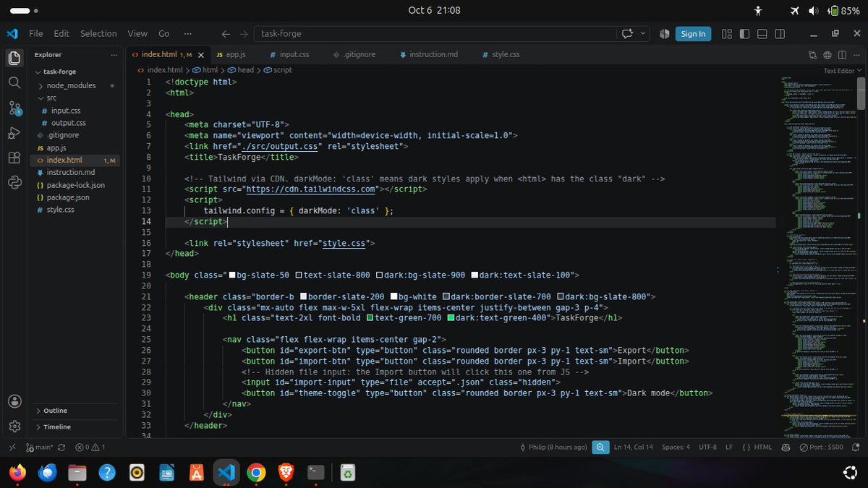Viewport: 868px width, 488px height.
Task: Click the dark hexagon icon beside Sign In
Action: click(665, 33)
